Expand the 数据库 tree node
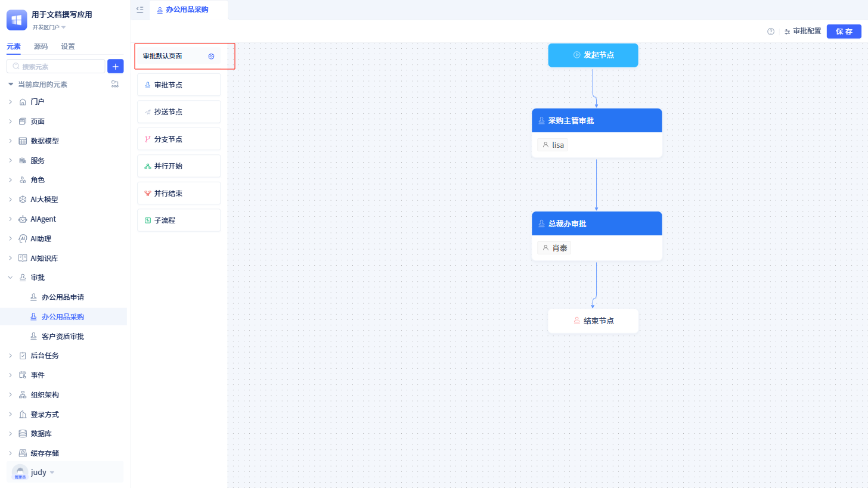The width and height of the screenshot is (868, 488). coord(10,434)
